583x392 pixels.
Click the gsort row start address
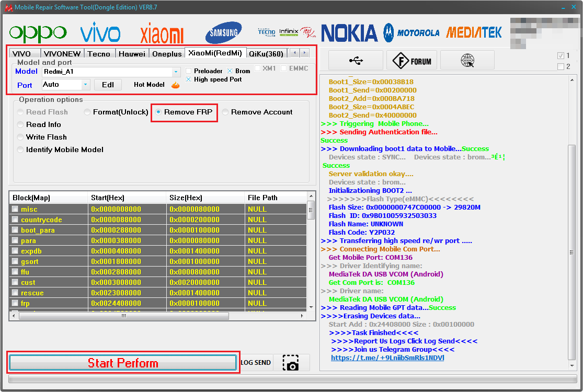[116, 261]
